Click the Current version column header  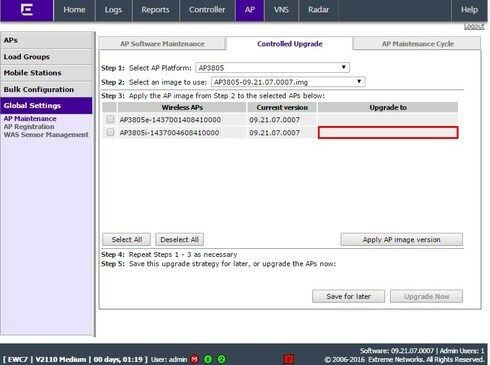point(282,107)
